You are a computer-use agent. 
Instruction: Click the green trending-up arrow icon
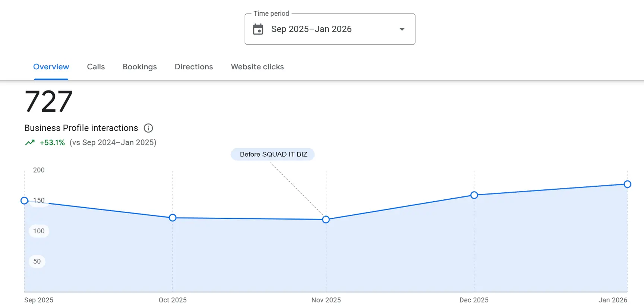click(x=30, y=142)
